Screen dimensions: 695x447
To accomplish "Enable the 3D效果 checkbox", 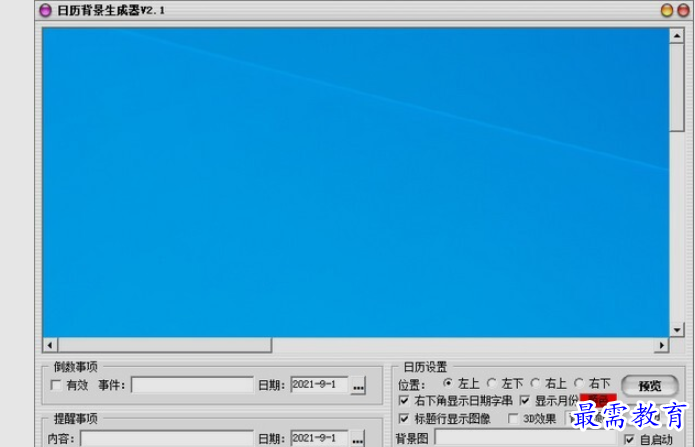I will [513, 418].
